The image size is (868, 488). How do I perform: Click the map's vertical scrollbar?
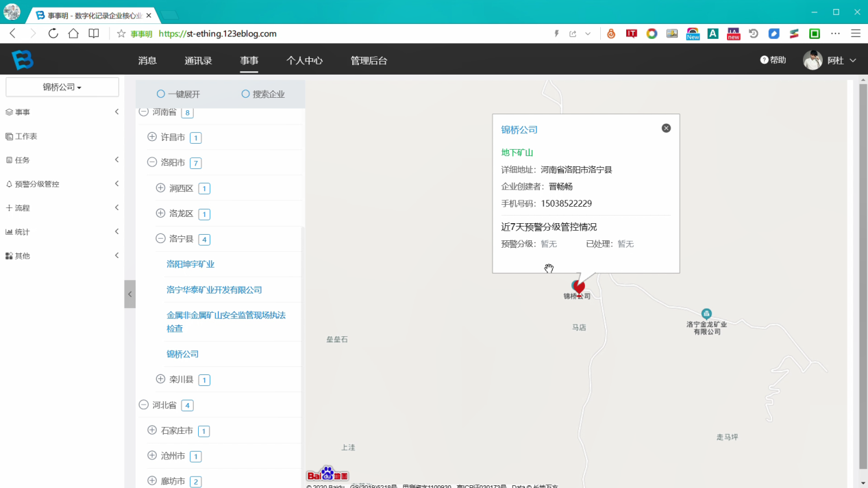tap(863, 274)
